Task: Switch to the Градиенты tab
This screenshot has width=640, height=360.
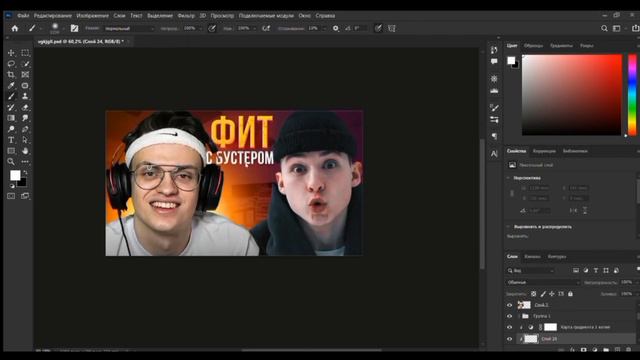Action: (561, 46)
